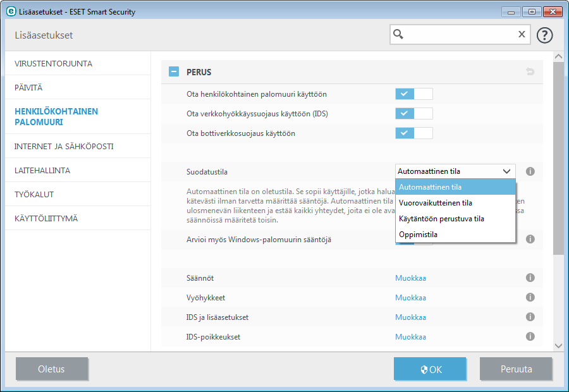Collapse the PERUS section
The width and height of the screenshot is (569, 392).
click(x=174, y=71)
